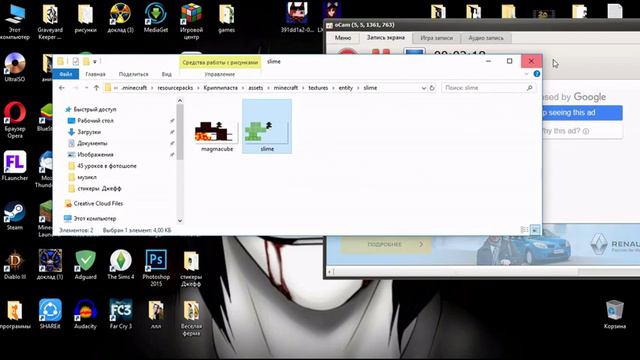Viewport: 640px width, 360px height.
Task: Open 'стикеры Джефф' folder in sidebar
Action: pos(99,189)
